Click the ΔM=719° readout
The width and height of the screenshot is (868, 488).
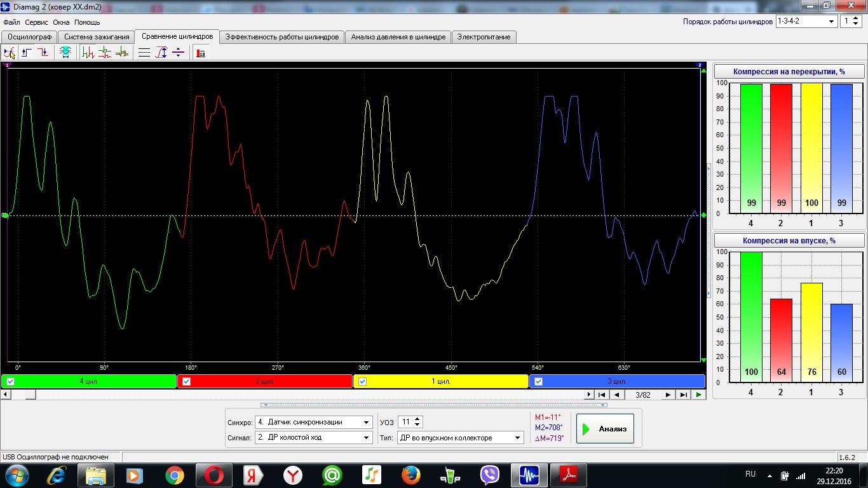pyautogui.click(x=549, y=438)
